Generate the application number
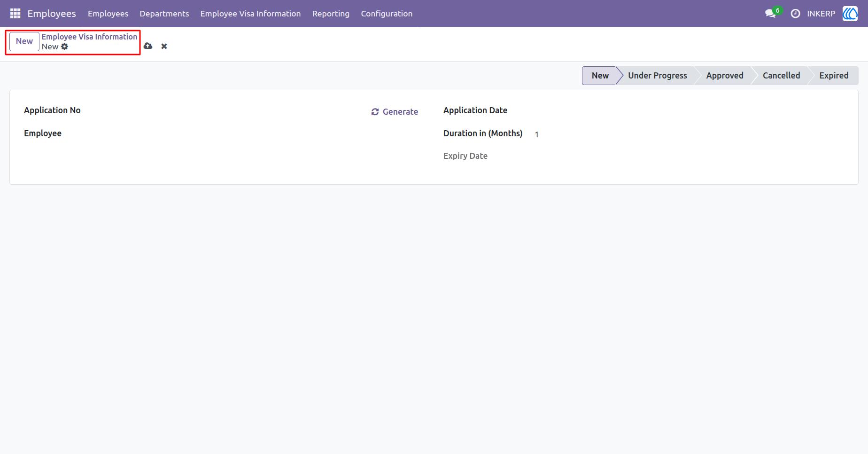868x454 pixels. 395,112
